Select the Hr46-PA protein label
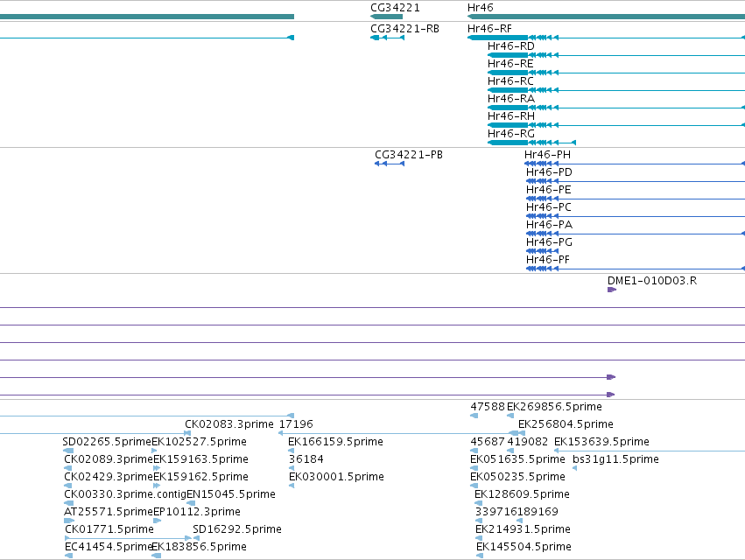This screenshot has height=560, width=745. pyautogui.click(x=549, y=224)
